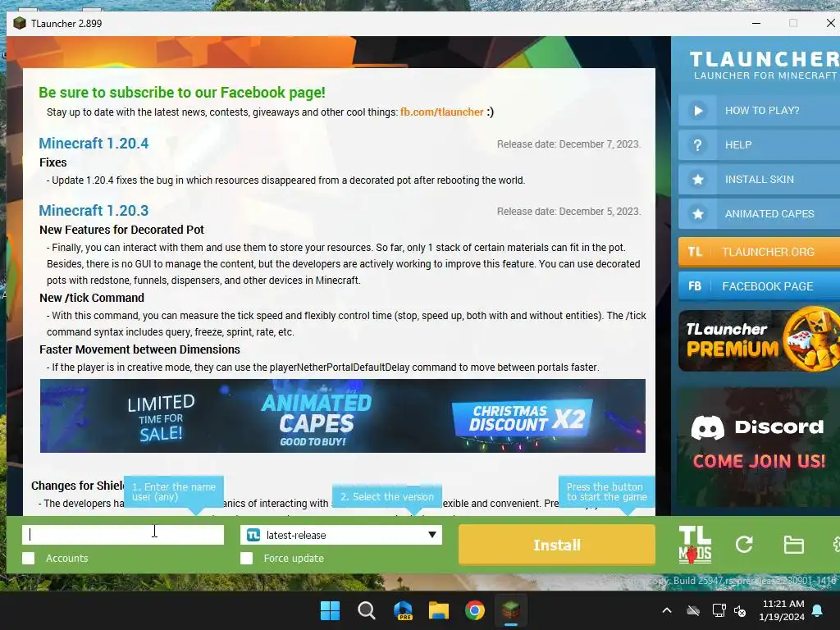Click the FB icon beside Facebook Page
The width and height of the screenshot is (840, 630).
[x=695, y=286]
